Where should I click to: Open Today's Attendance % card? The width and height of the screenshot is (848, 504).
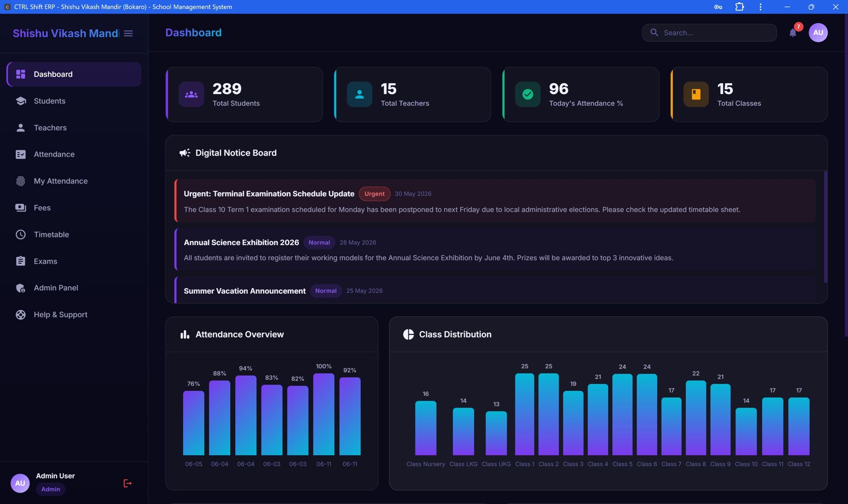click(x=581, y=94)
